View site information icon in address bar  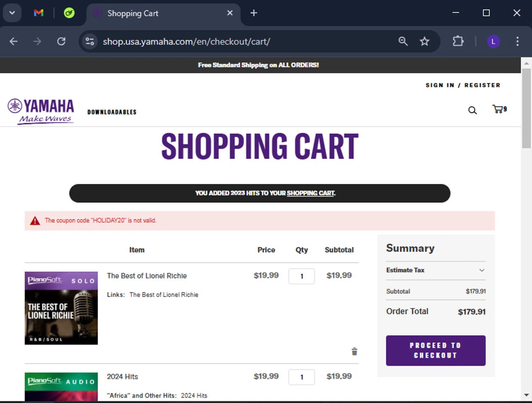[x=90, y=41]
